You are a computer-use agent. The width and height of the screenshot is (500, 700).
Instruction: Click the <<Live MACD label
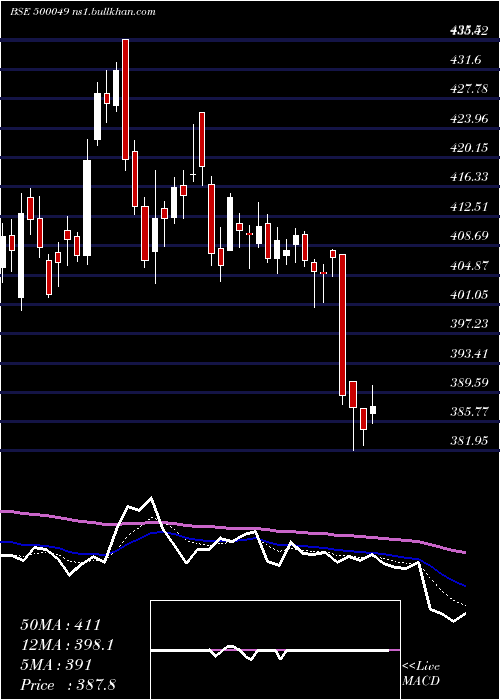coord(421,673)
